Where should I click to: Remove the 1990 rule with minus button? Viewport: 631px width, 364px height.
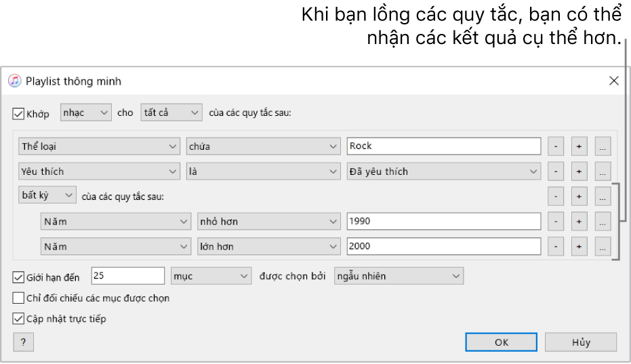point(556,222)
